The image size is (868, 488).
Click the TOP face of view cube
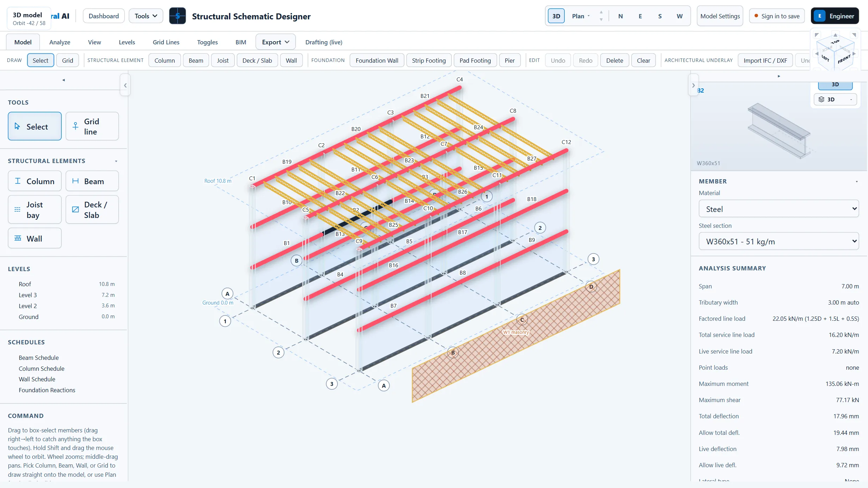coord(835,42)
